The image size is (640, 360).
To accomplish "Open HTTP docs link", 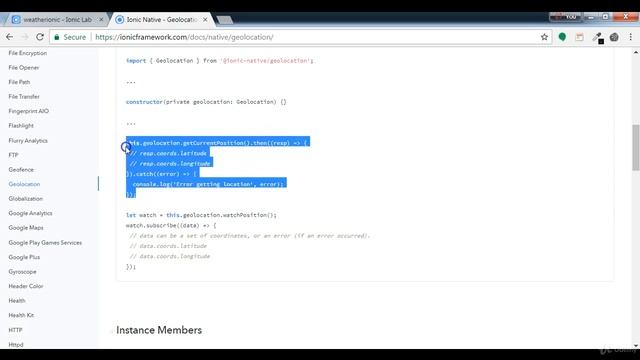I will (15, 330).
